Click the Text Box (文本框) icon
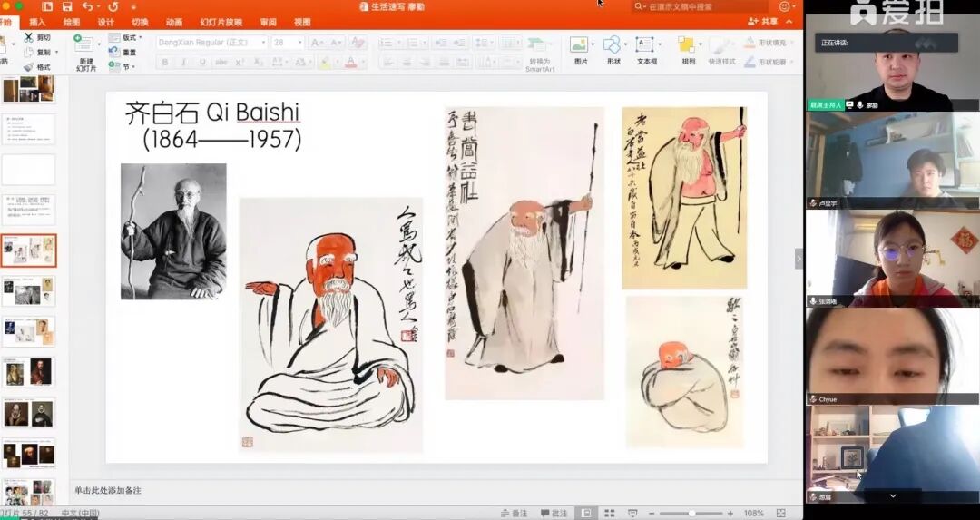 (x=644, y=45)
